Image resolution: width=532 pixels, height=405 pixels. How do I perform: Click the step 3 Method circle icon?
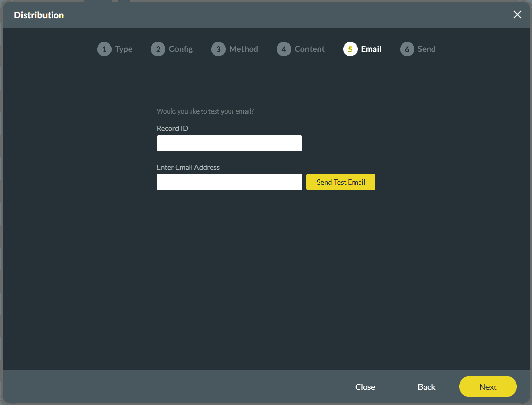click(x=218, y=49)
